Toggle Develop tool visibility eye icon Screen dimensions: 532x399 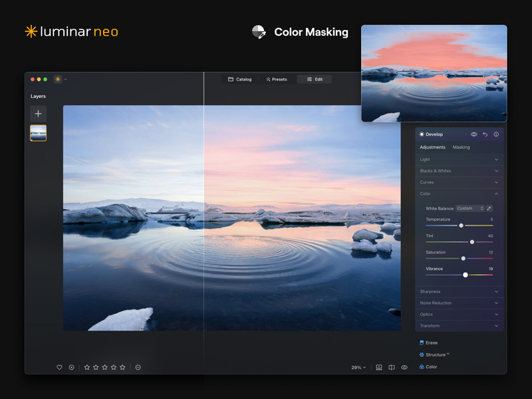474,134
